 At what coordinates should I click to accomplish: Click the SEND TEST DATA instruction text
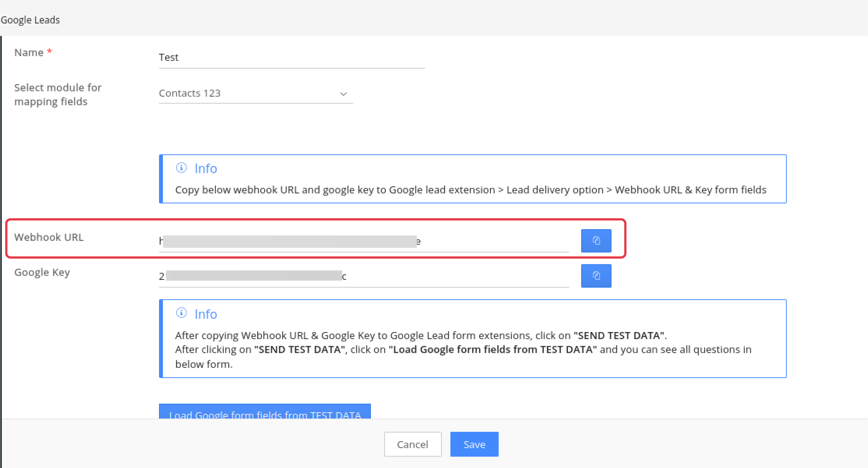pyautogui.click(x=619, y=335)
